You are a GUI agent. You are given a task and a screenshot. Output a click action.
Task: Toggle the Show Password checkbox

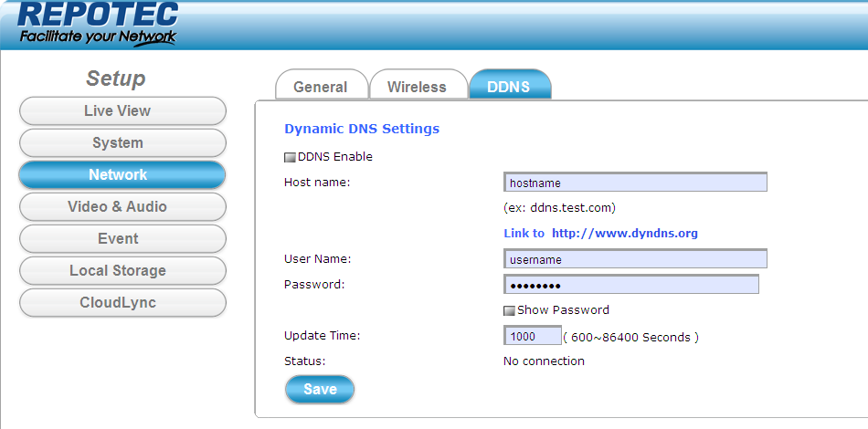tap(510, 310)
